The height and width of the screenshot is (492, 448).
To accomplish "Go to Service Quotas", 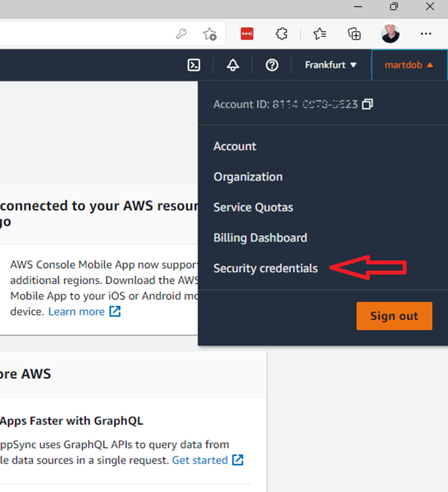I will (x=253, y=207).
